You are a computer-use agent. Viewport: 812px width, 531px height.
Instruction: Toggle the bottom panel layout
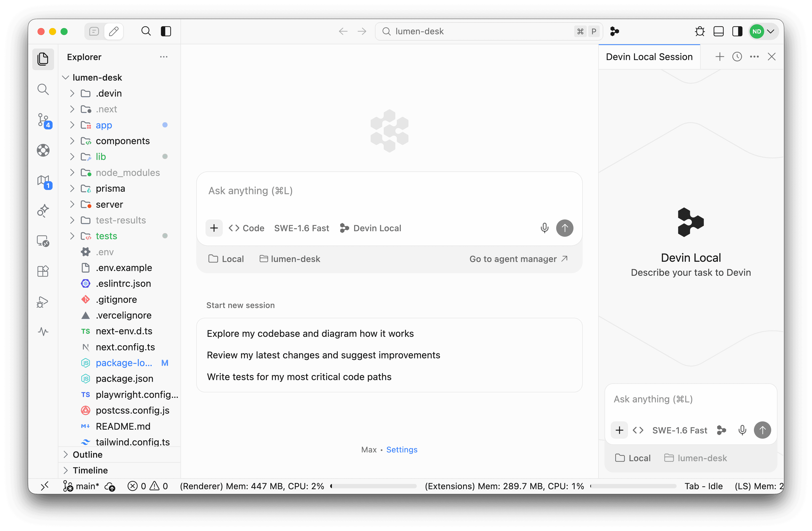719,31
